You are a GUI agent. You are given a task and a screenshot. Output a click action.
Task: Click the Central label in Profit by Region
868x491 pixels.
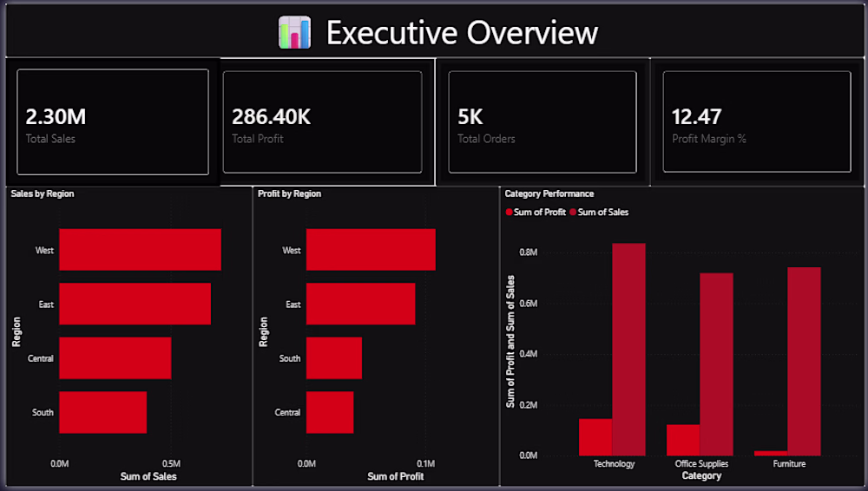tap(287, 412)
